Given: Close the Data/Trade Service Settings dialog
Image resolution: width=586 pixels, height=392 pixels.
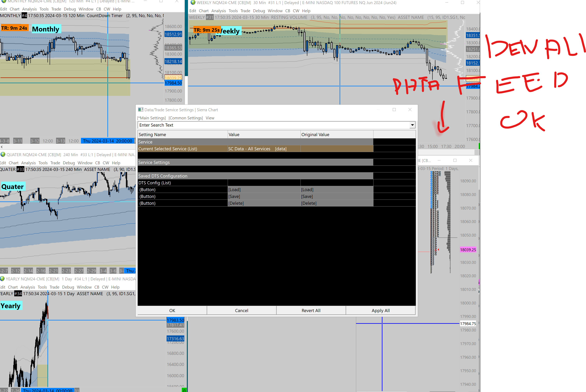Looking at the screenshot, I should 410,109.
